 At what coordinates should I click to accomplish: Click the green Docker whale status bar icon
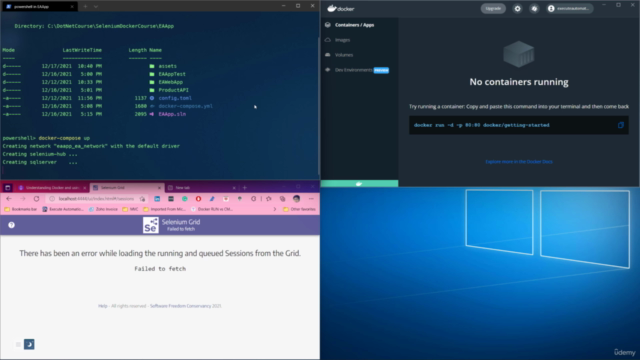[359, 184]
